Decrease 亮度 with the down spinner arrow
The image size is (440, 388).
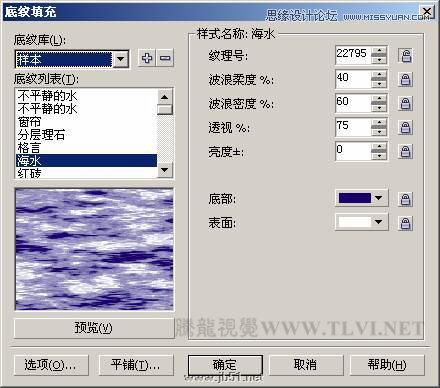click(379, 156)
